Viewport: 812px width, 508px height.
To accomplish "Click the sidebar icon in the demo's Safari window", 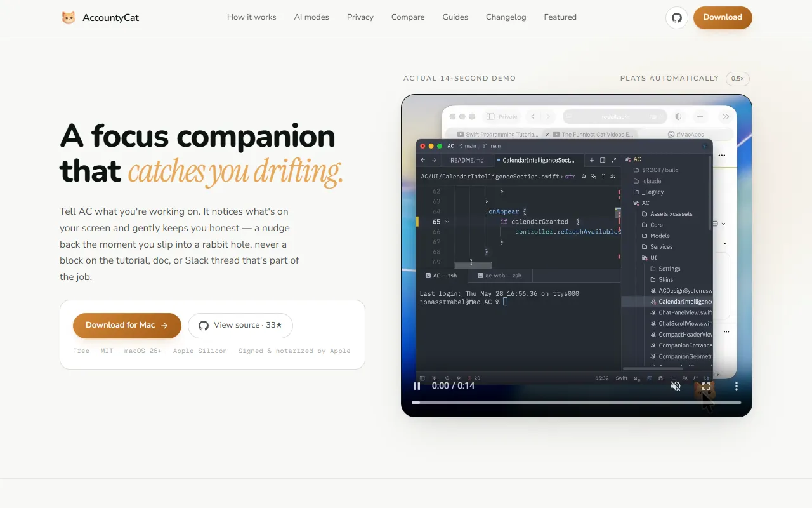I will [x=490, y=117].
